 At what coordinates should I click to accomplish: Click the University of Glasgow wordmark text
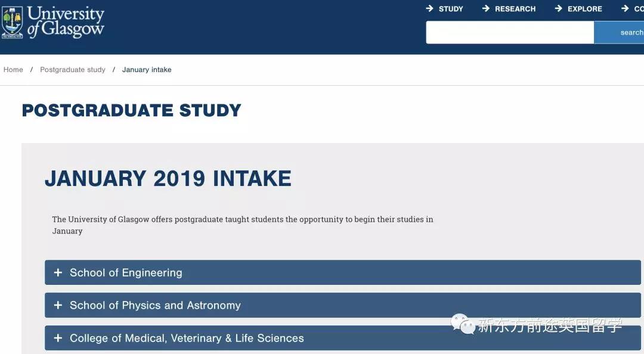click(66, 22)
